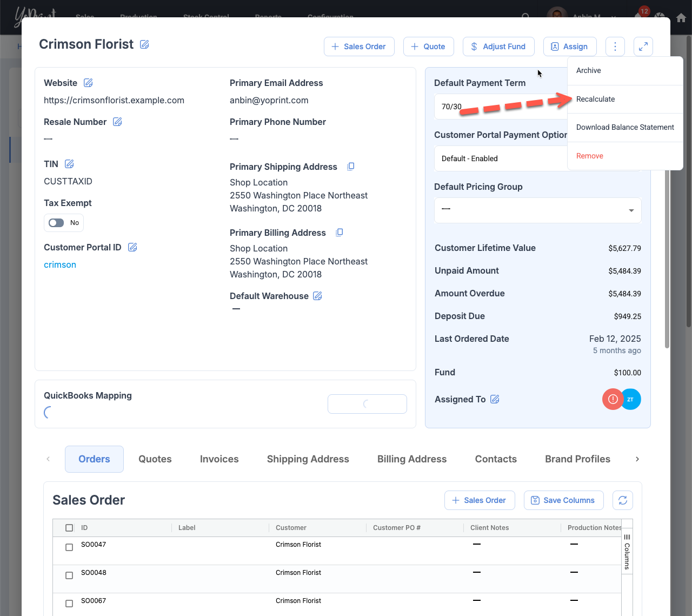This screenshot has height=616, width=692.
Task: Copy the Primary Shipping Address
Action: (350, 167)
